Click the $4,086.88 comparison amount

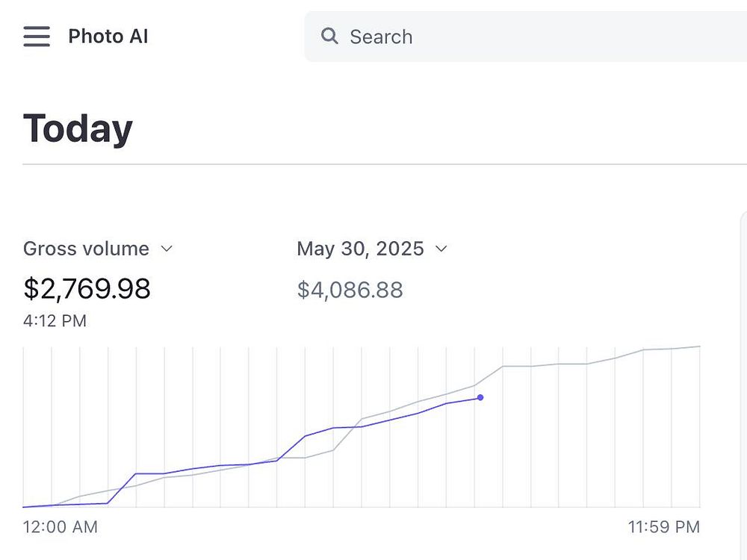pos(350,290)
